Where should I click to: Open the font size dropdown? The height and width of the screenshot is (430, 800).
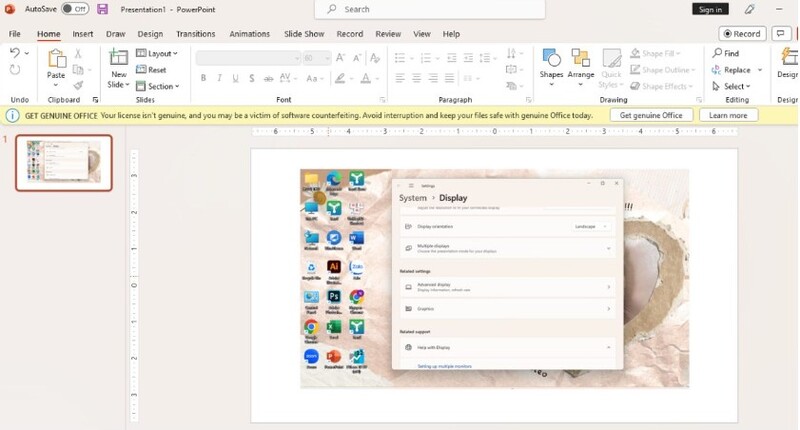(327, 58)
